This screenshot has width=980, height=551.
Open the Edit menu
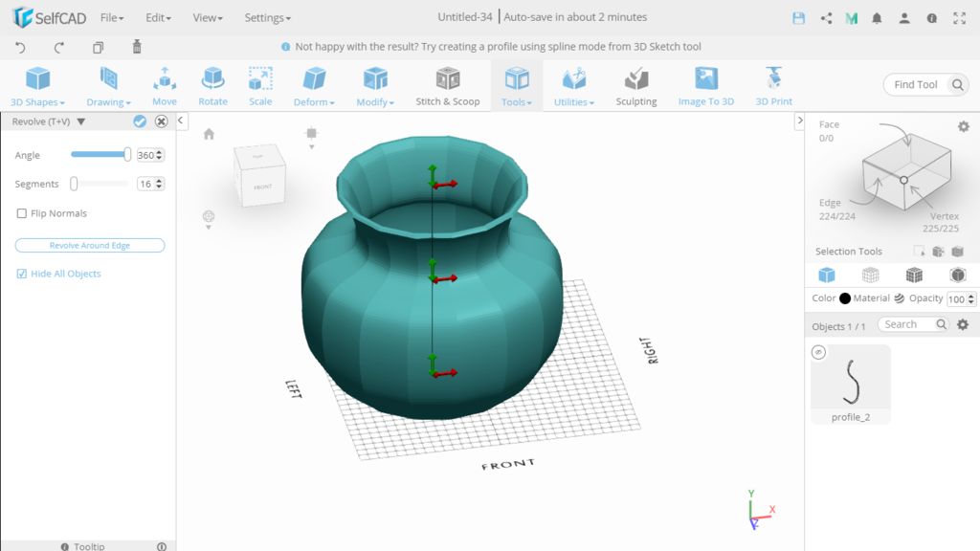[158, 17]
